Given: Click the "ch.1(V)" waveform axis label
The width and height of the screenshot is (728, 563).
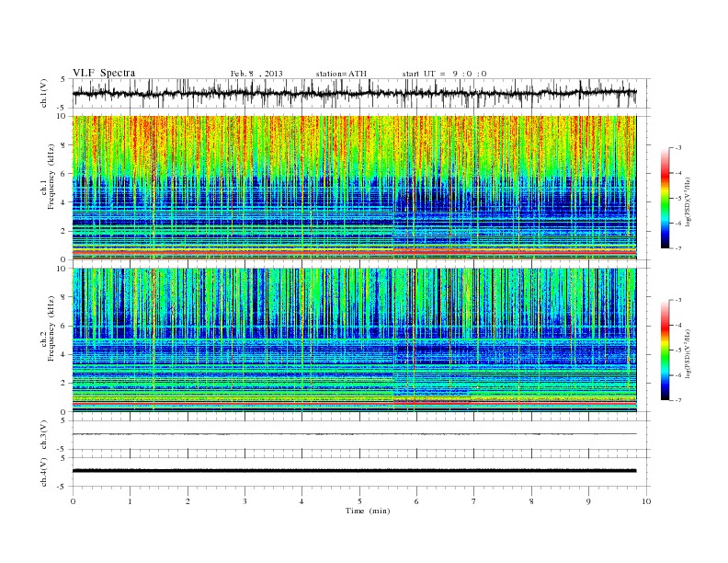Looking at the screenshot, I should pyautogui.click(x=43, y=92).
